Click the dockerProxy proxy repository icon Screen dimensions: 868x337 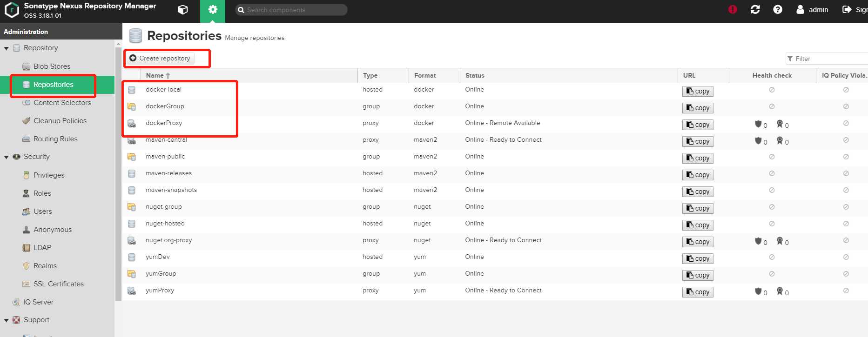pos(132,123)
